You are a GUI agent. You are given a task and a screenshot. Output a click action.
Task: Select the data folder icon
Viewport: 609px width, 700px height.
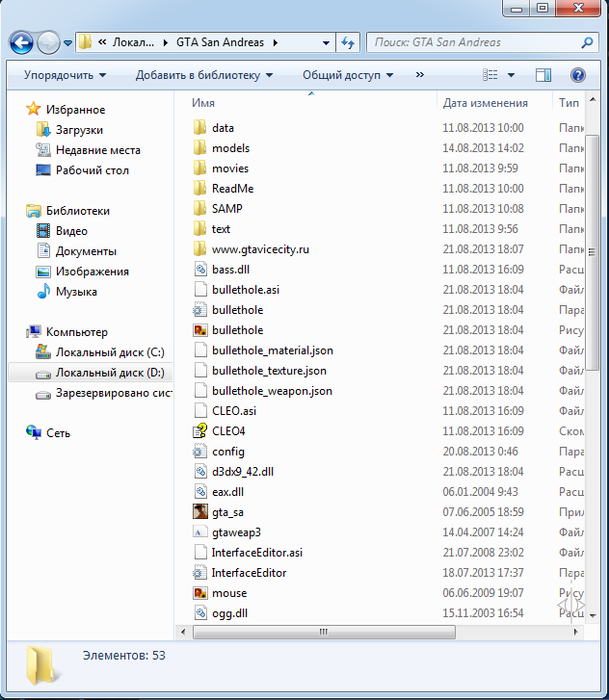pos(199,128)
